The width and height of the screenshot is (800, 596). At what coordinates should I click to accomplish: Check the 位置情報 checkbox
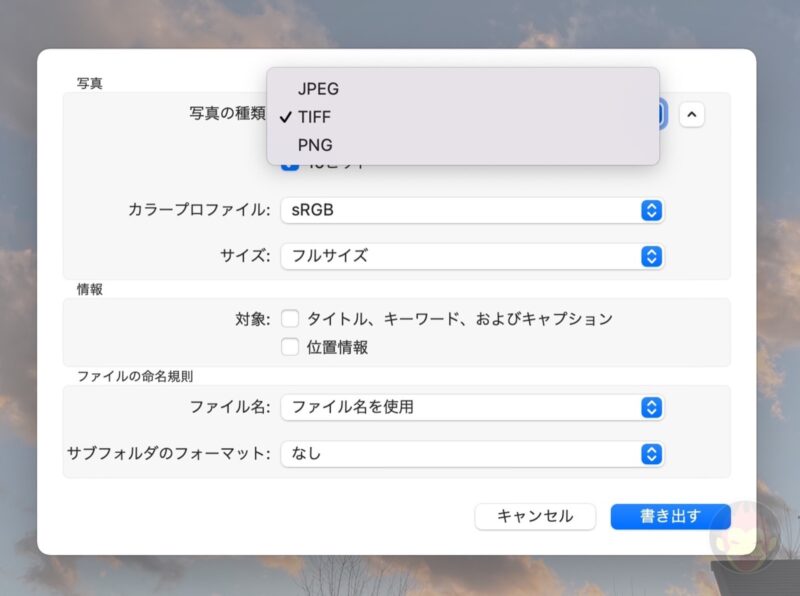click(290, 347)
